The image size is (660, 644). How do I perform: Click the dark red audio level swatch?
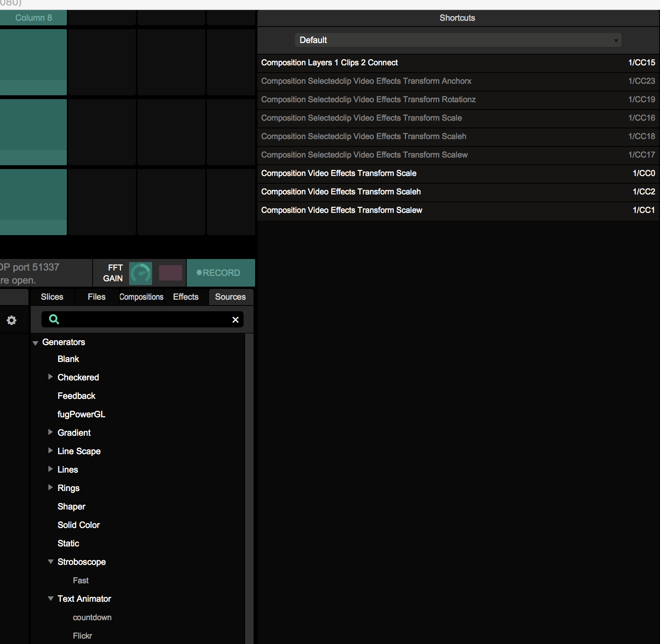click(x=170, y=273)
